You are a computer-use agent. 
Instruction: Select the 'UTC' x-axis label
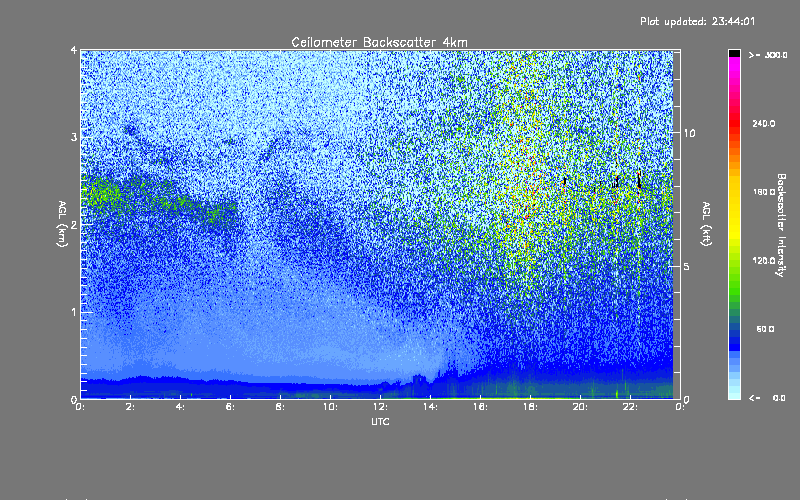tap(380, 421)
